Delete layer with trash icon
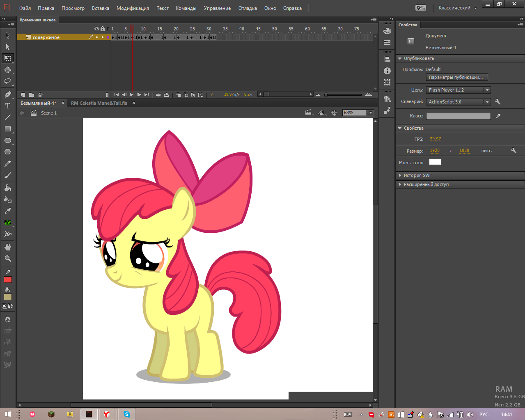This screenshot has width=525, height=420. pyautogui.click(x=40, y=95)
